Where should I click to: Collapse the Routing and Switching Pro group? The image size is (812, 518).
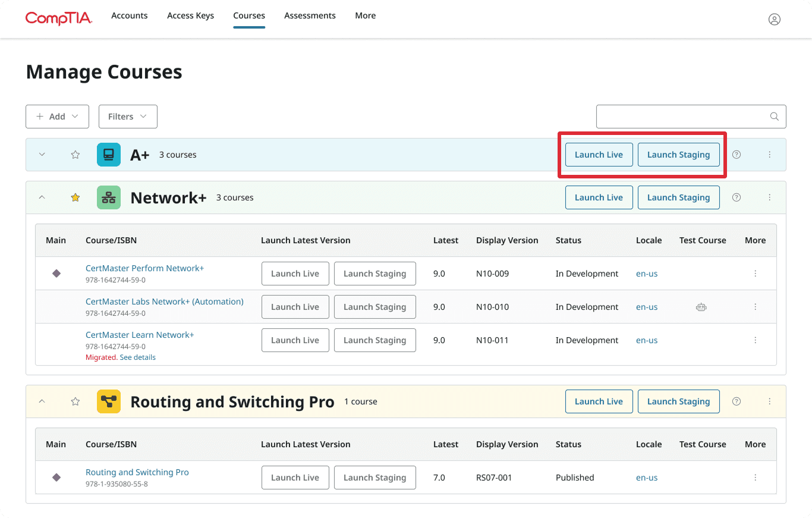[42, 401]
